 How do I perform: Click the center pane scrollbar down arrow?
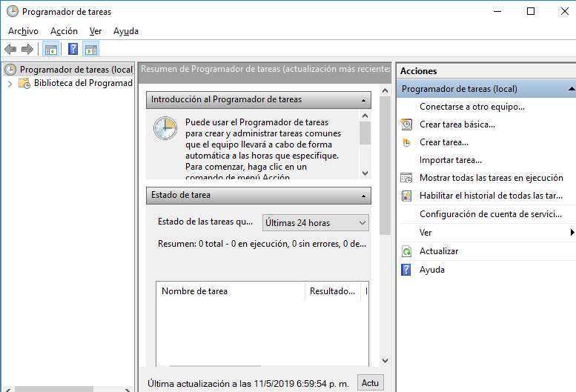click(385, 361)
